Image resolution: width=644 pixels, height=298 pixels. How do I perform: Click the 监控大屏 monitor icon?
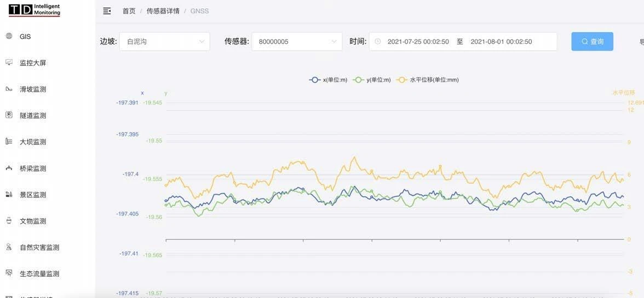[9, 62]
